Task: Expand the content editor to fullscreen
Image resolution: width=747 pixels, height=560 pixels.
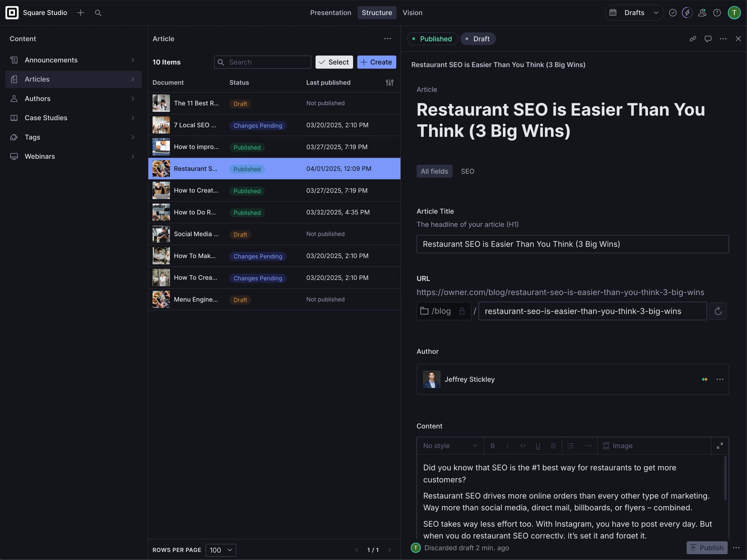Action: pyautogui.click(x=720, y=446)
